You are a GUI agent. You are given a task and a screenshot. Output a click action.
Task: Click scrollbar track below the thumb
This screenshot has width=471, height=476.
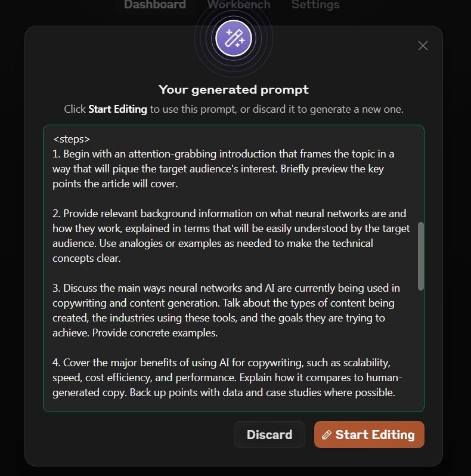point(421,349)
